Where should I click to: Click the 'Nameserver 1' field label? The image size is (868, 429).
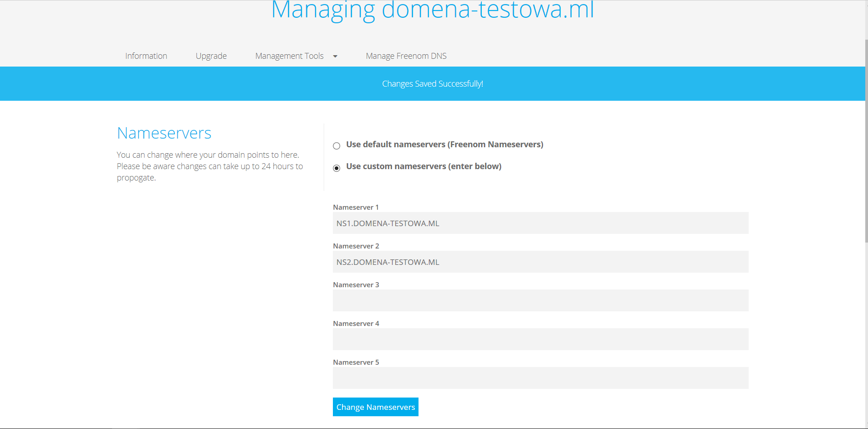coord(356,207)
